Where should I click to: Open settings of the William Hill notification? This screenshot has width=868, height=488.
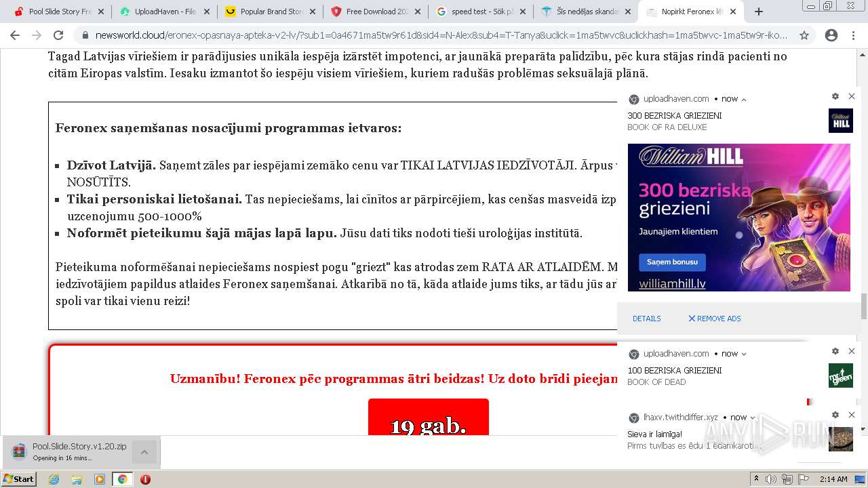(x=835, y=96)
